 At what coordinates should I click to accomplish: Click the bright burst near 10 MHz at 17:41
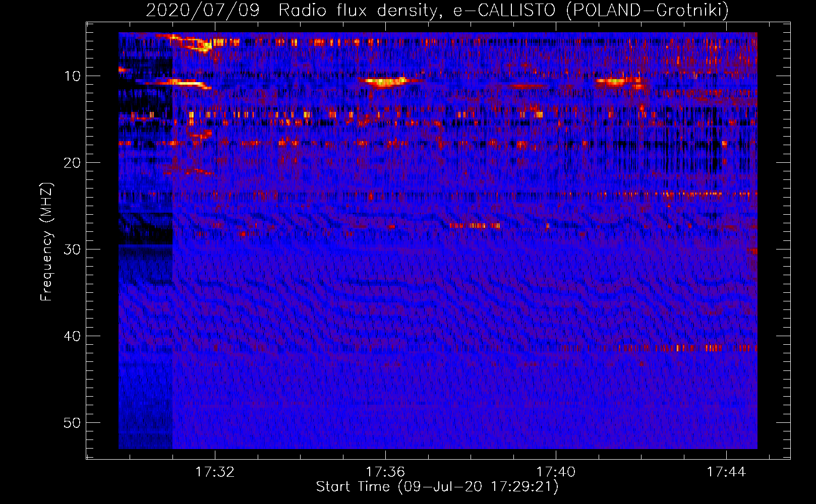click(x=618, y=81)
